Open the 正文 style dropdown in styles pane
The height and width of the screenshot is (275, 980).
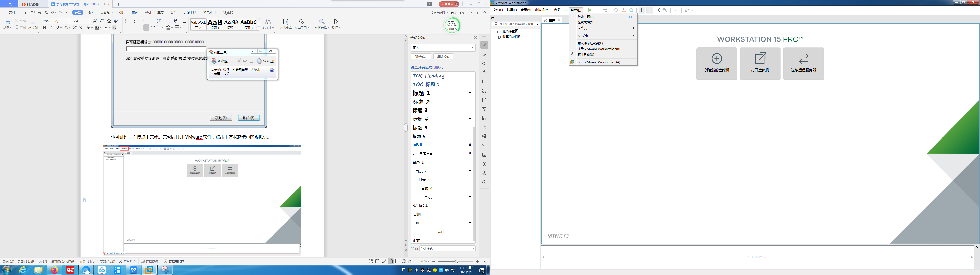point(443,47)
